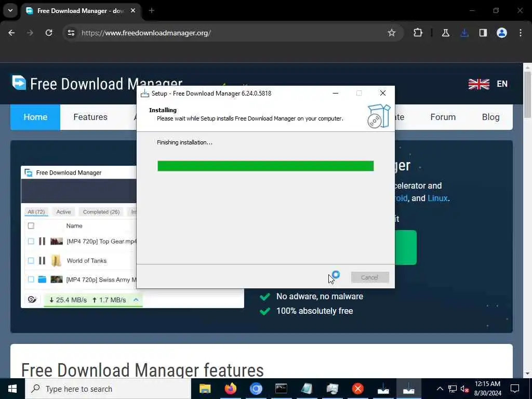The height and width of the screenshot is (399, 532).
Task: Click the Type here to search box
Action: (x=108, y=389)
